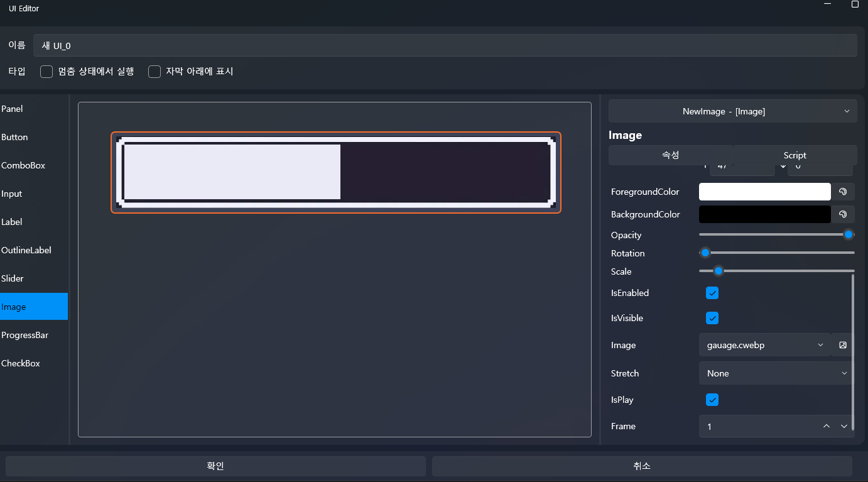
Task: Click the 확인 button
Action: 215,466
